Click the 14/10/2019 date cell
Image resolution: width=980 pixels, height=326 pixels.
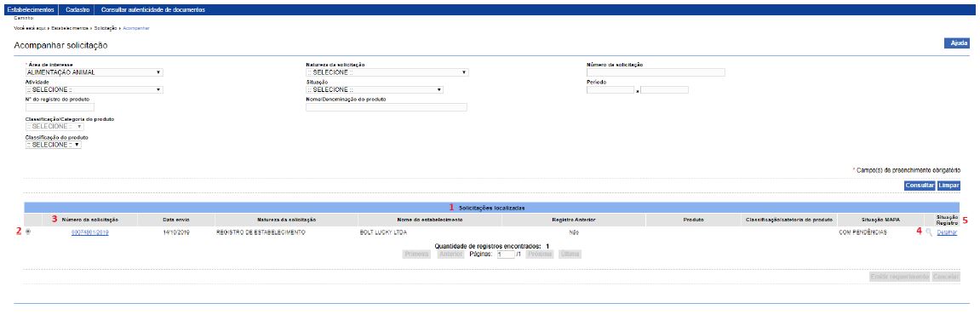point(175,232)
